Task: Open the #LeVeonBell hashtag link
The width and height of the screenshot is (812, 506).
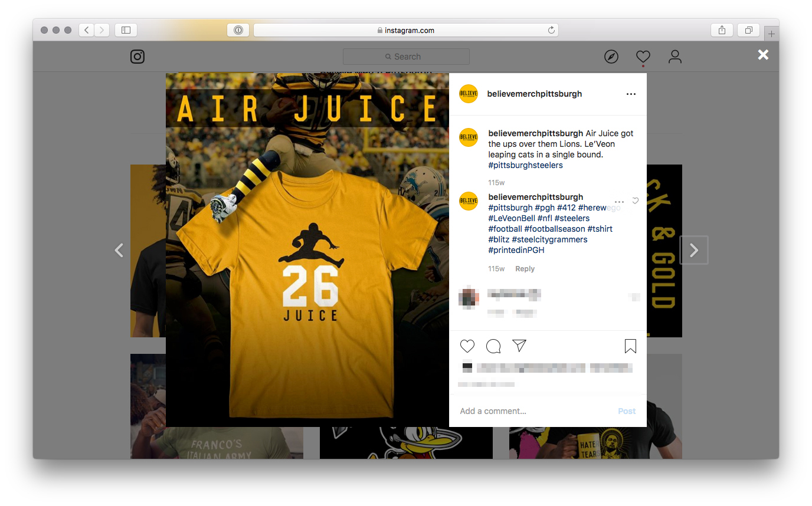Action: coord(512,218)
